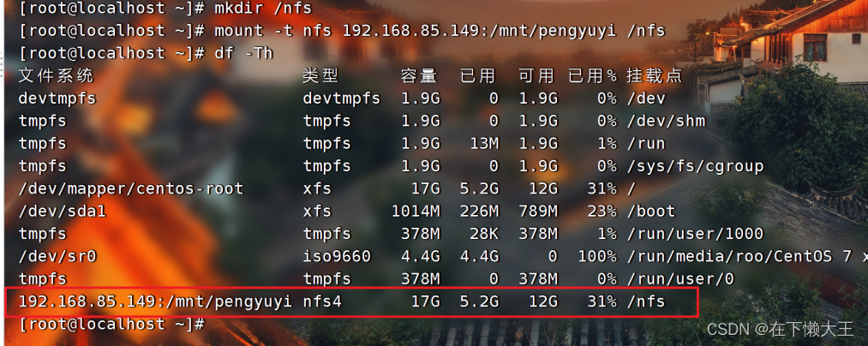Click the '/dev/sr0' filesystem entry
The width and height of the screenshot is (868, 346).
(57, 256)
